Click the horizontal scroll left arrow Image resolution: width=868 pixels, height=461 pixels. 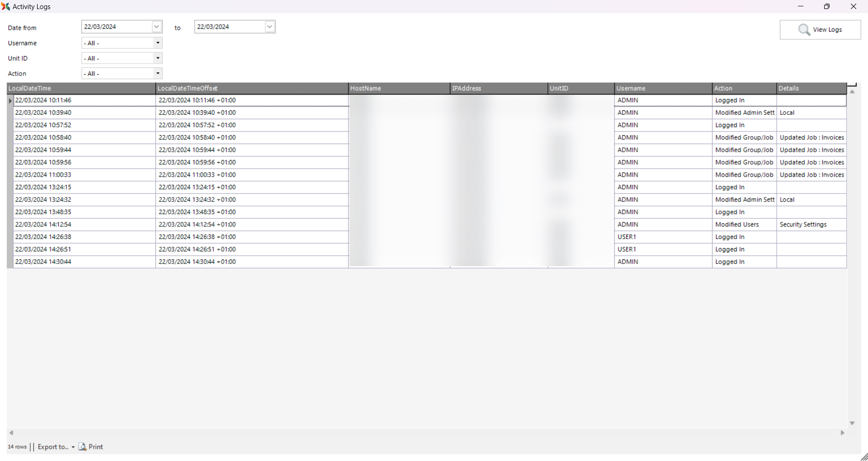coord(11,433)
